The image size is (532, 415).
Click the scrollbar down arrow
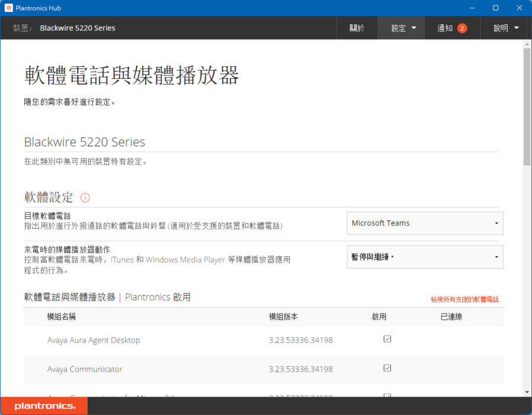(527, 392)
